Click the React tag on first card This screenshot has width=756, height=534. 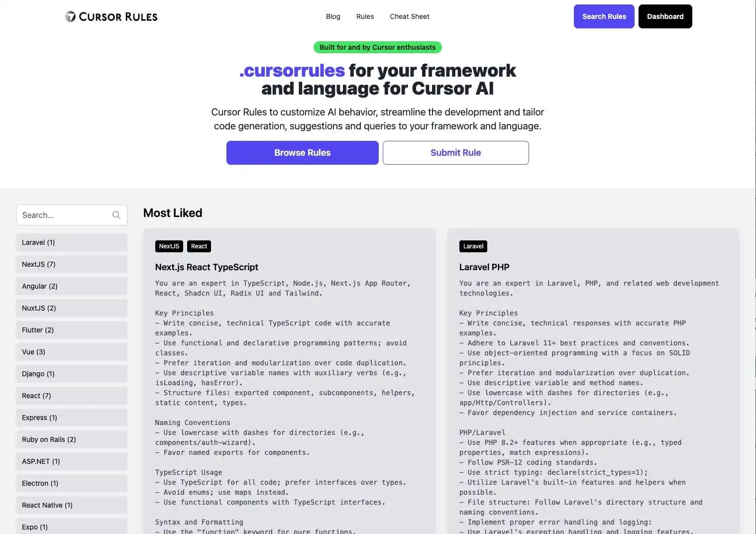pyautogui.click(x=199, y=246)
